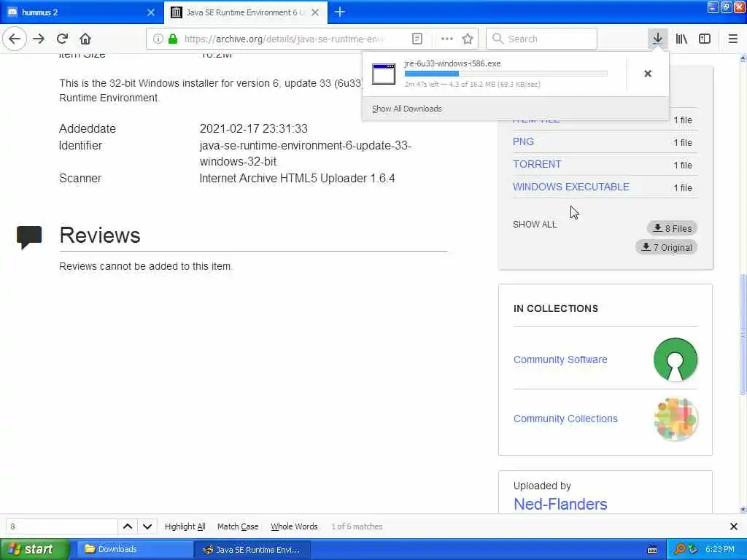This screenshot has width=747, height=560.
Task: Focus the find-in-page text field
Action: [x=61, y=526]
